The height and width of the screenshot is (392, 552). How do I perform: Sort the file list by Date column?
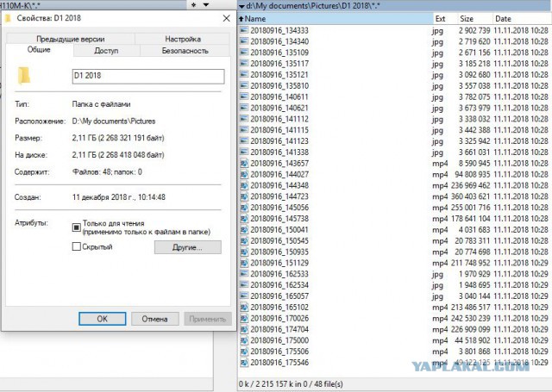point(522,19)
